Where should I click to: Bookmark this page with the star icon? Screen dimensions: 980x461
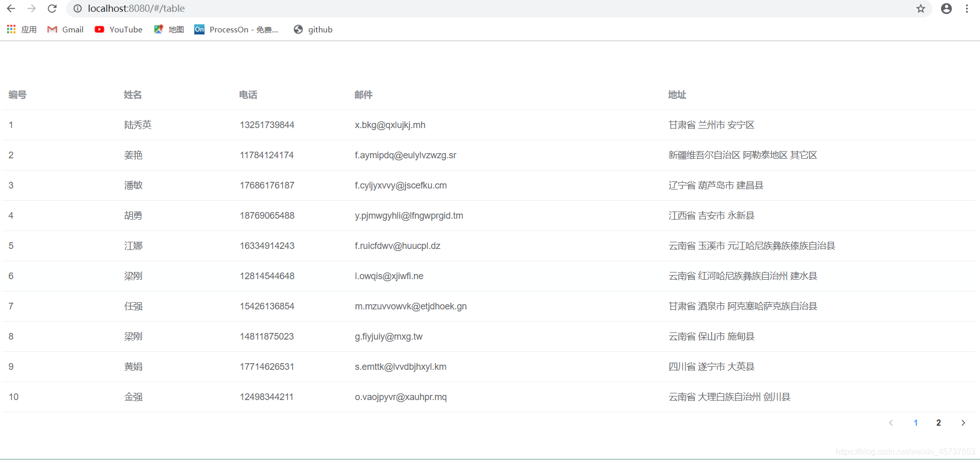[x=921, y=9]
